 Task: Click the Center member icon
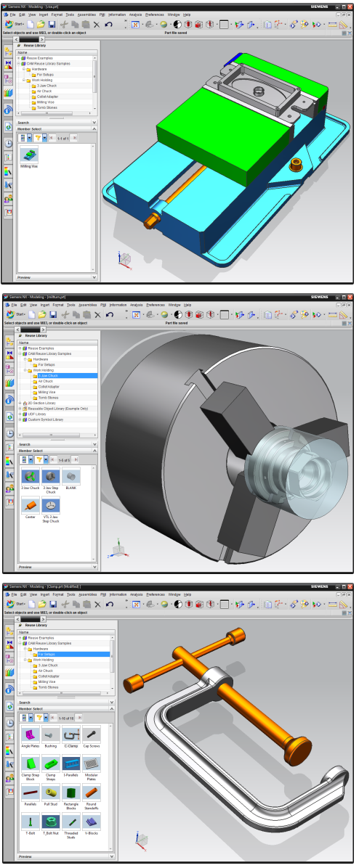coord(30,504)
